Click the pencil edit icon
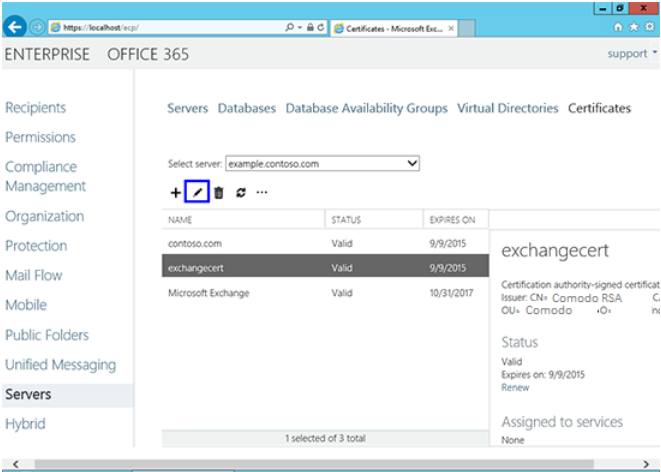Screen dimensions: 661x472 point(197,193)
